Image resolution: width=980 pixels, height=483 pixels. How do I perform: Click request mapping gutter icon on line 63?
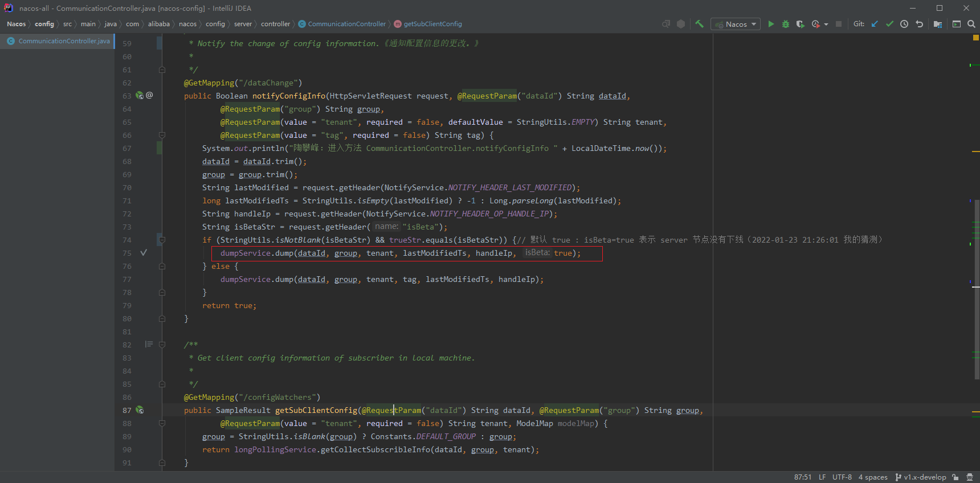(140, 96)
